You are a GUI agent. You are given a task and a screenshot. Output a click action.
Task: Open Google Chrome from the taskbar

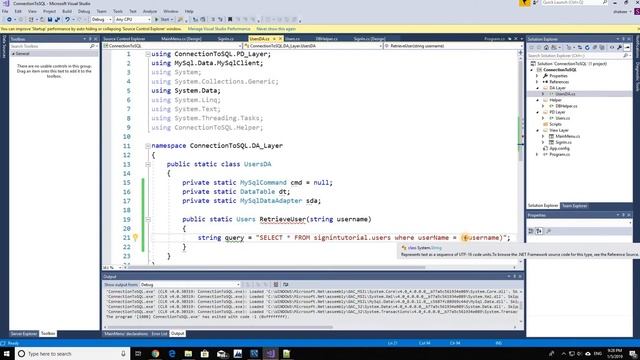point(155,353)
